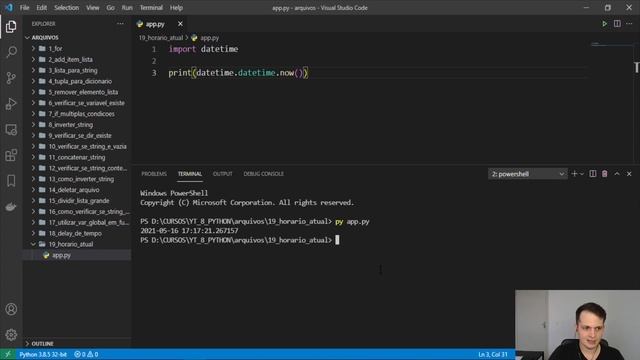
Task: Place cursor on code line 1 import datetime
Action: [203, 49]
